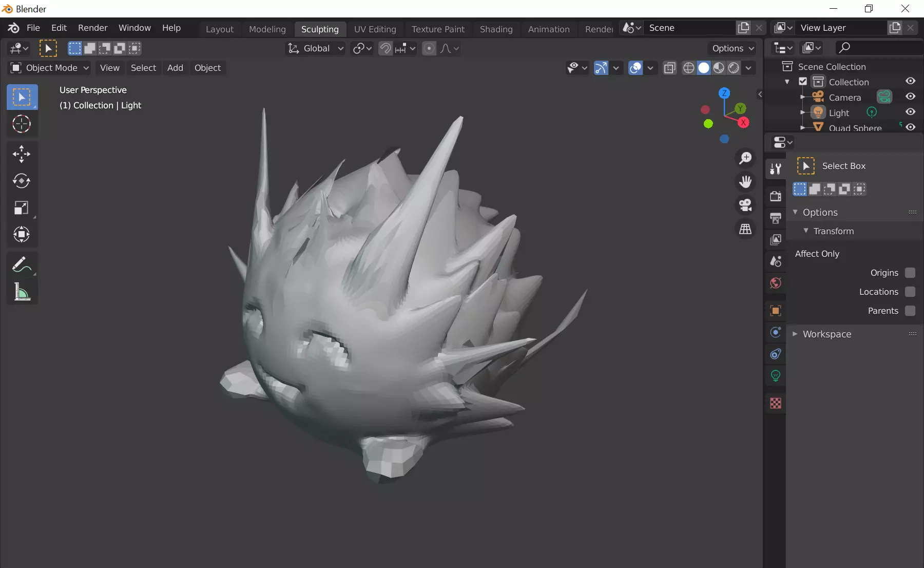
Task: Open the viewport Add menu
Action: tap(175, 68)
